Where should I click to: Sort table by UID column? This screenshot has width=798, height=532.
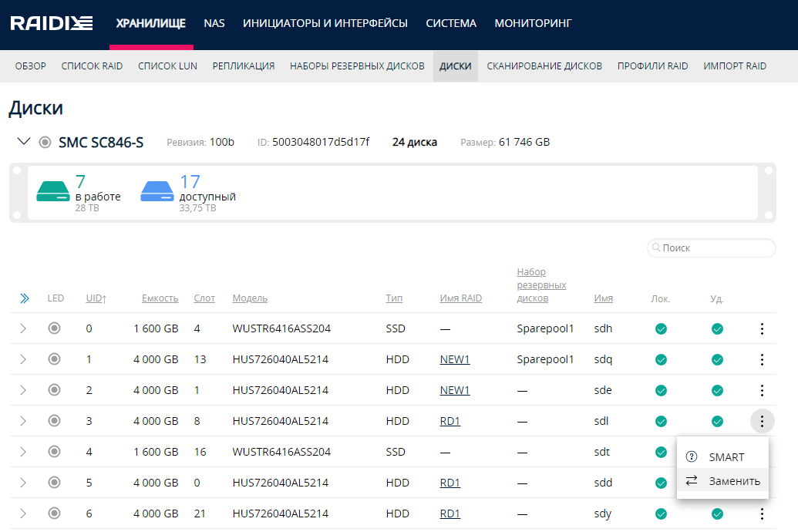[96, 298]
